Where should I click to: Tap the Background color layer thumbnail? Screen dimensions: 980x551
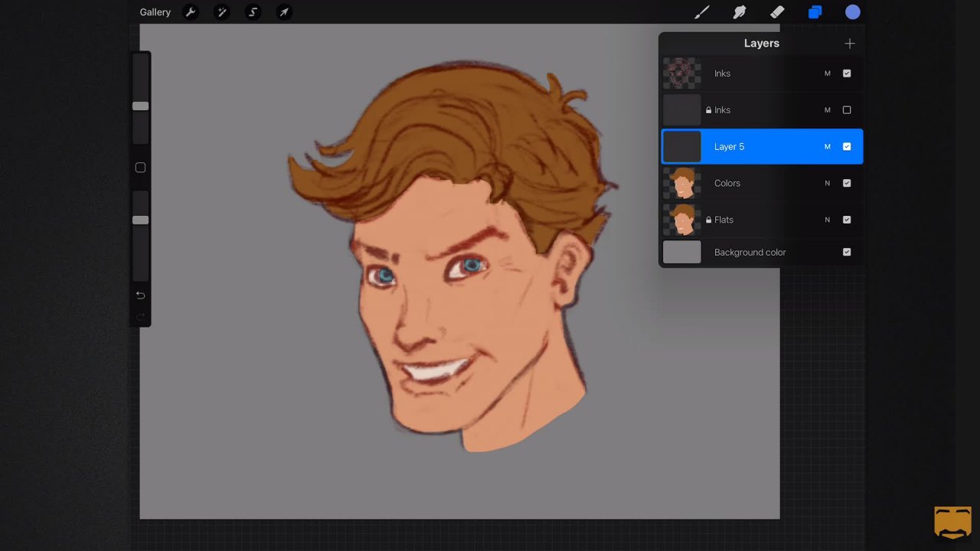[x=681, y=253]
